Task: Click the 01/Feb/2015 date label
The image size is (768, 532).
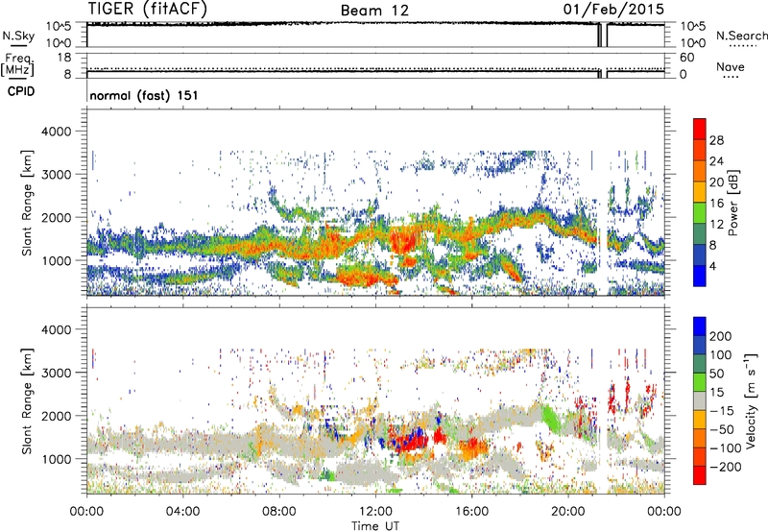Action: [x=613, y=9]
